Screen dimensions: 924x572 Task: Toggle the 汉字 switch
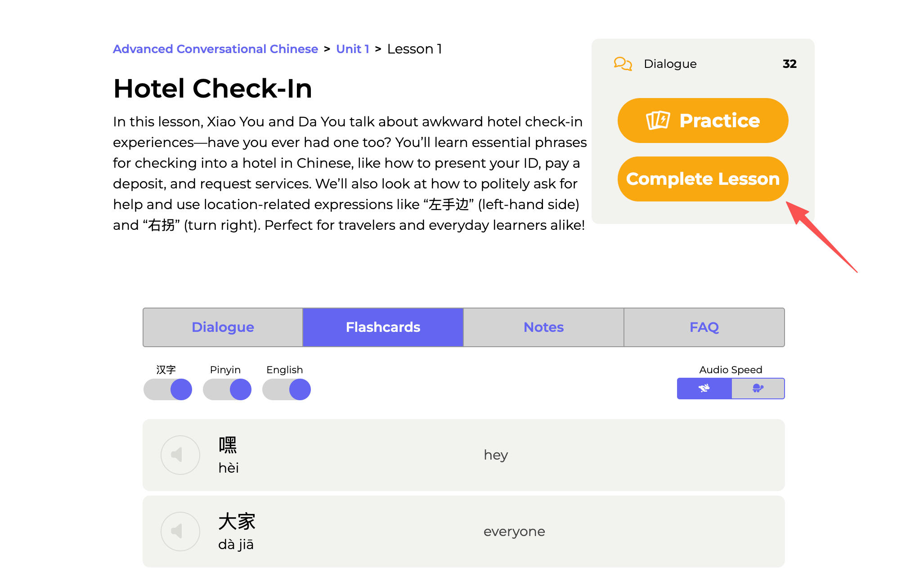pyautogui.click(x=168, y=389)
